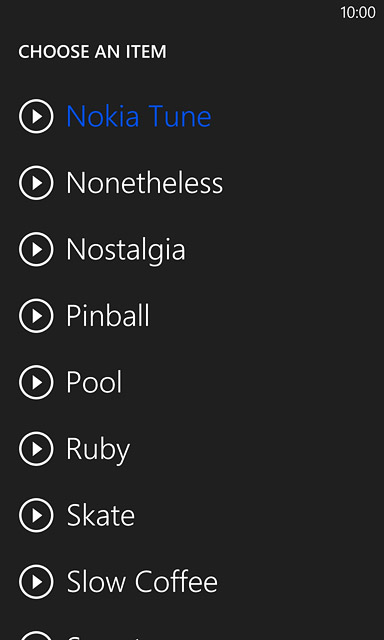
Task: Select the Nostalgia list entry
Action: (126, 250)
